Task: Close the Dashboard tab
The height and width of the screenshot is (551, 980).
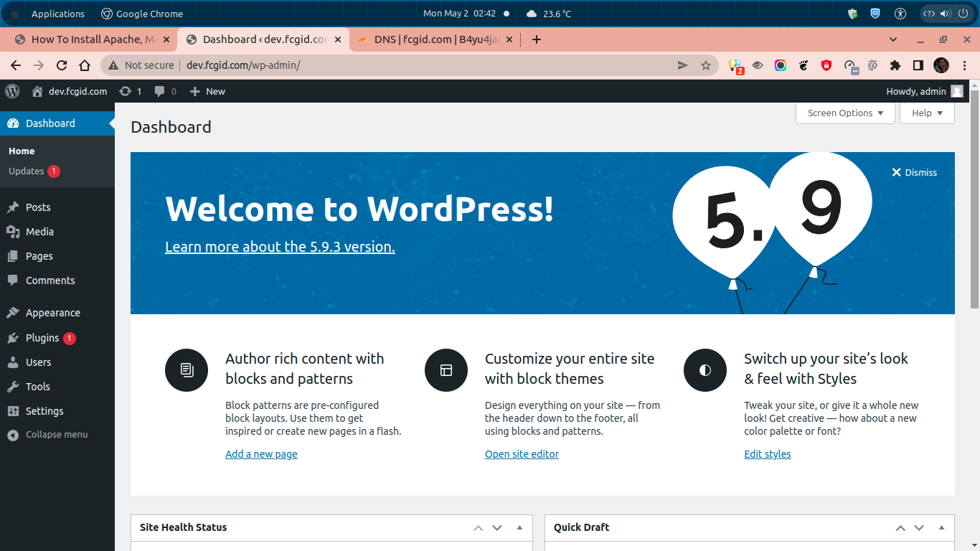Action: [338, 39]
